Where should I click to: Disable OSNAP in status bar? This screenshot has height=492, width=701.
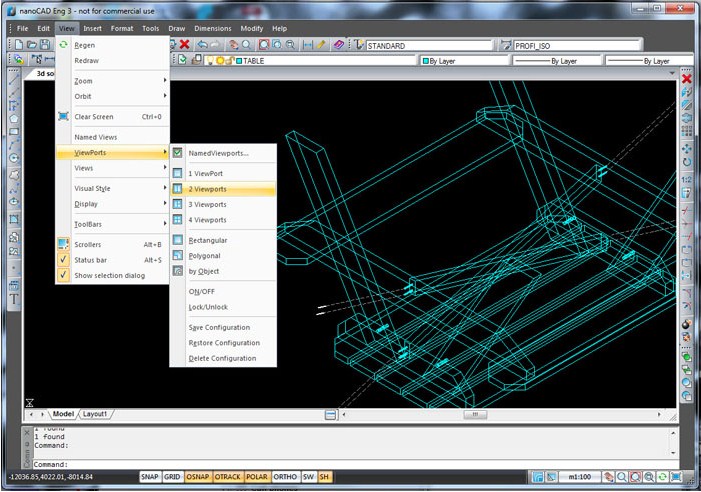[198, 477]
